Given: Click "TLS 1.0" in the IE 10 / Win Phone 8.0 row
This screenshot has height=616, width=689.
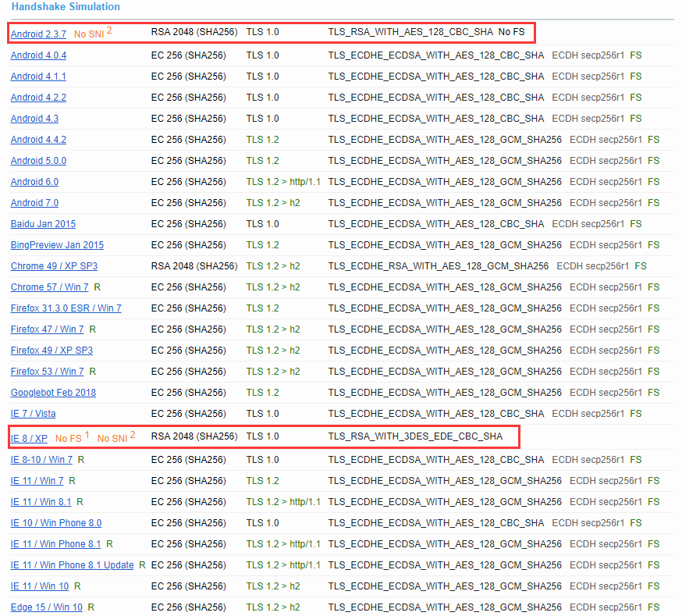Looking at the screenshot, I should pos(263,523).
